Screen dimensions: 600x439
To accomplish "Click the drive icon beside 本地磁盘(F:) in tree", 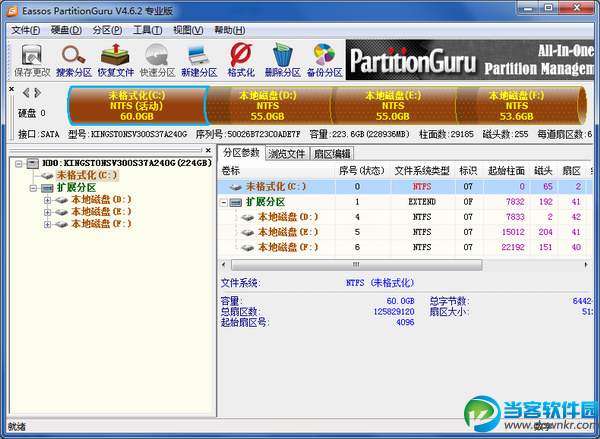I will tap(61, 225).
